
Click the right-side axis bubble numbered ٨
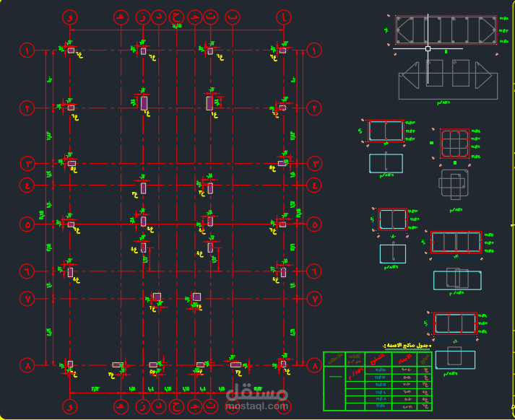point(314,365)
